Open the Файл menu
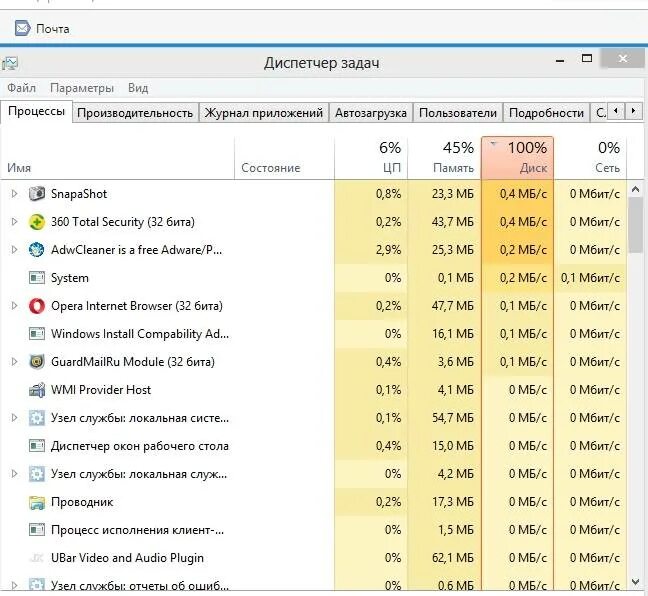Screen dimensions: 648x596 (x=21, y=88)
